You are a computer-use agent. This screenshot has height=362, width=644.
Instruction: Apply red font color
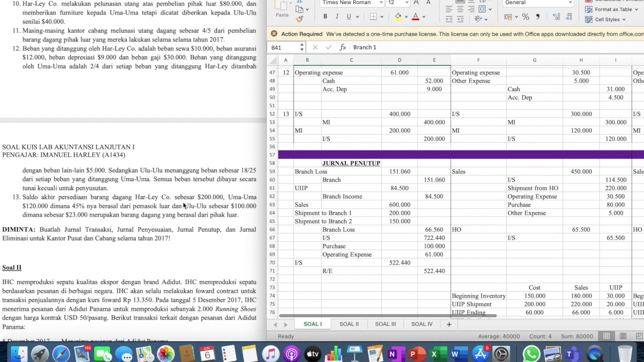click(416, 17)
